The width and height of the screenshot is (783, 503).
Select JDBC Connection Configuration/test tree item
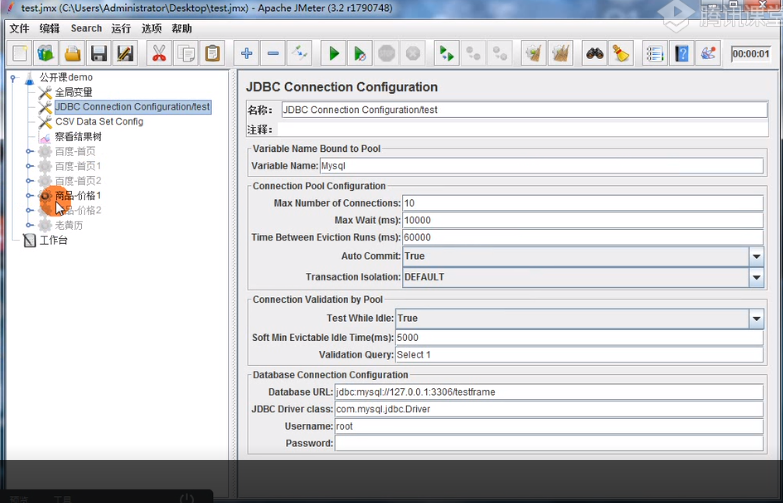pos(132,107)
